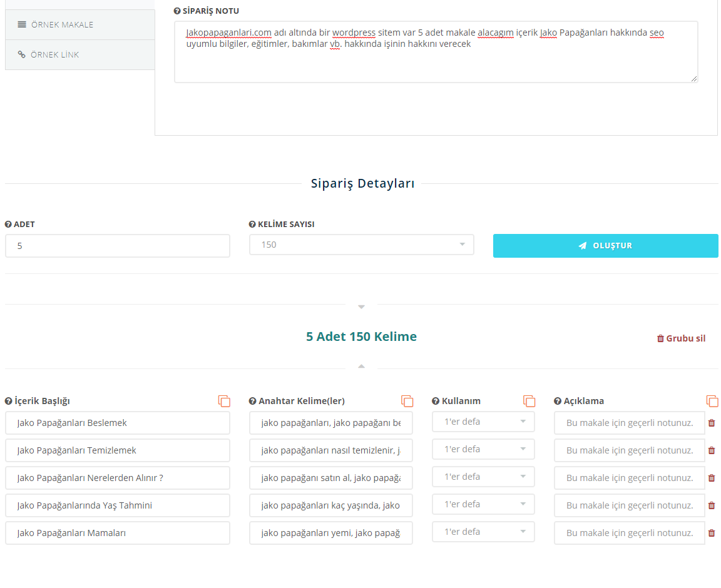This screenshot has width=721, height=588.
Task: Click the help icon next to Açıklama
Action: click(x=557, y=401)
